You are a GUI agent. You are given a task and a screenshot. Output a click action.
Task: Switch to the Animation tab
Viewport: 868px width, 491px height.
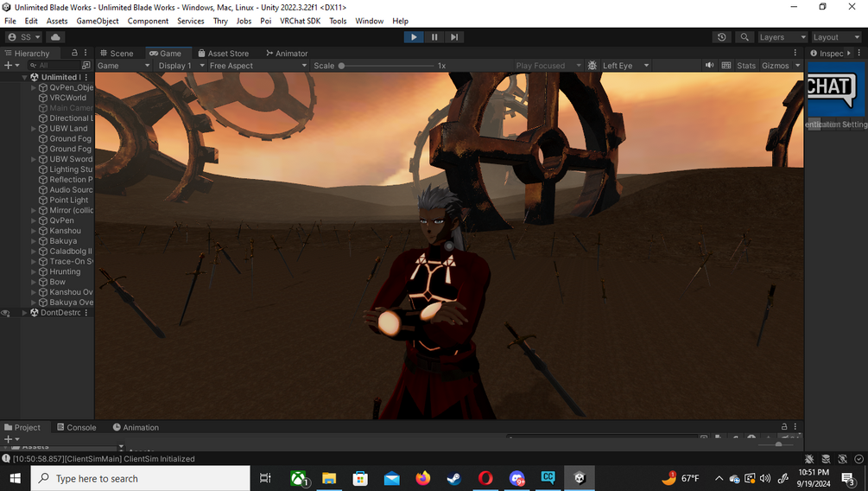point(136,427)
